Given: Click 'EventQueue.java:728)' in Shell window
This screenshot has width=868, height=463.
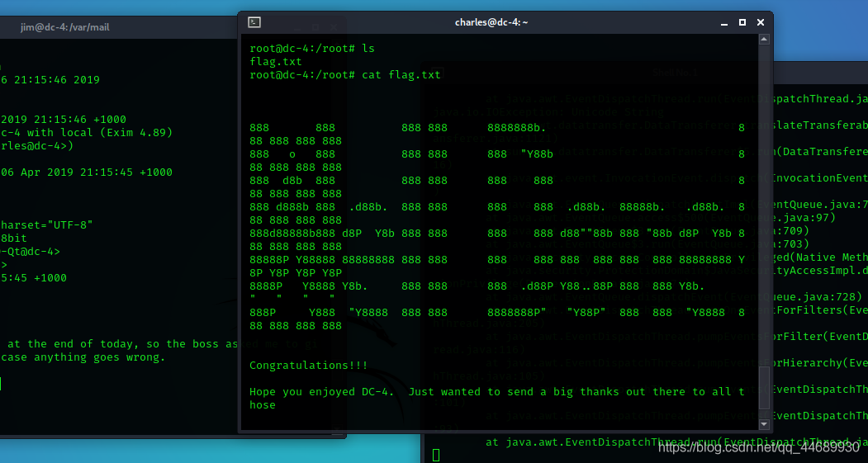Looking at the screenshot, I should (815, 296).
